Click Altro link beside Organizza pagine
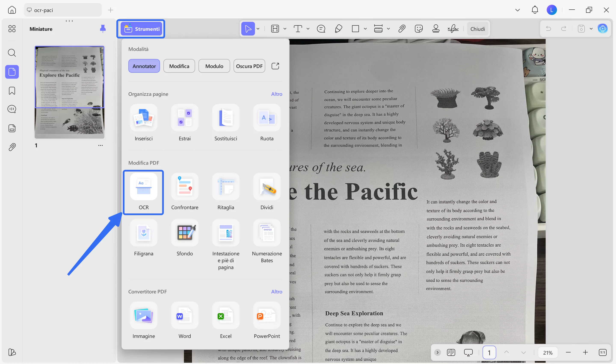This screenshot has width=616, height=364. (x=277, y=94)
